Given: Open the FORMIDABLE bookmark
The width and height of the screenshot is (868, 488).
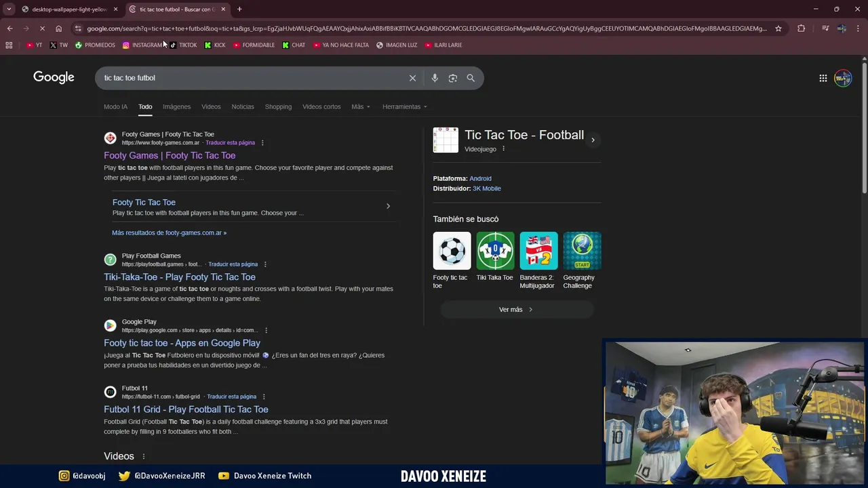Looking at the screenshot, I should tap(254, 45).
